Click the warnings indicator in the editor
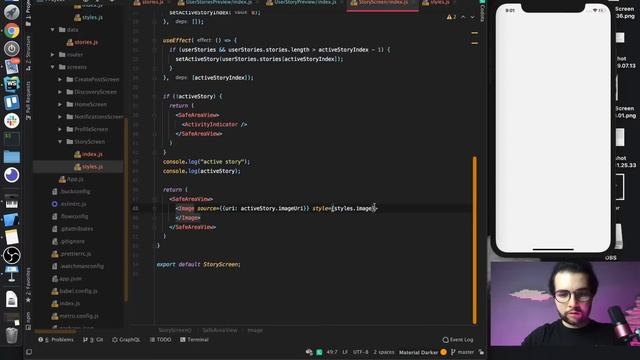The height and width of the screenshot is (360, 640). (x=451, y=17)
